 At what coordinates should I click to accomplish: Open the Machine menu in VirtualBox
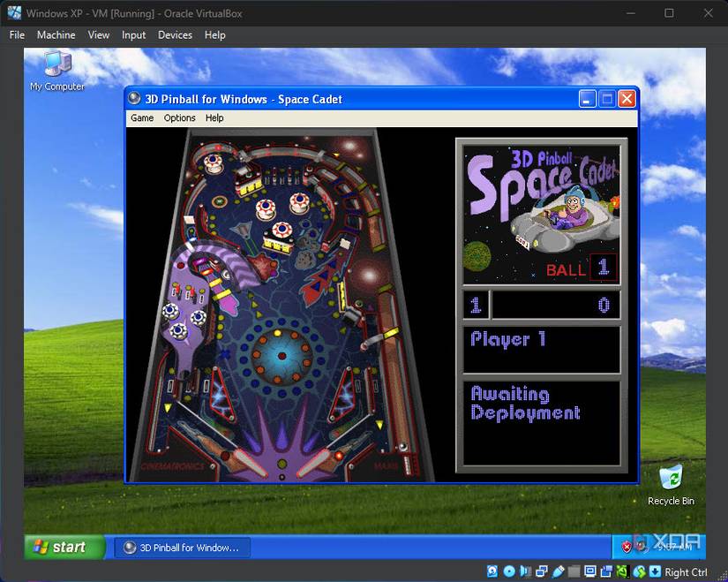point(56,35)
